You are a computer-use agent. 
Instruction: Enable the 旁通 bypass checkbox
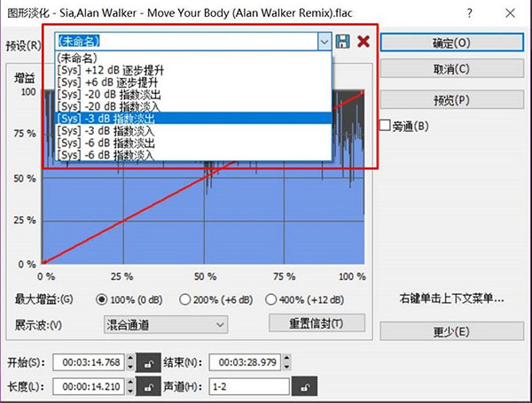(385, 126)
